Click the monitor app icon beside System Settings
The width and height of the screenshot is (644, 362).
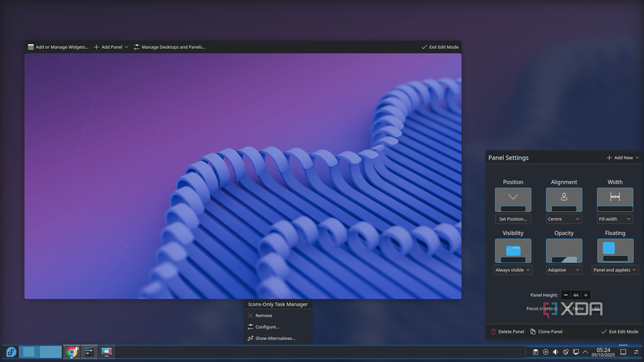point(107,352)
